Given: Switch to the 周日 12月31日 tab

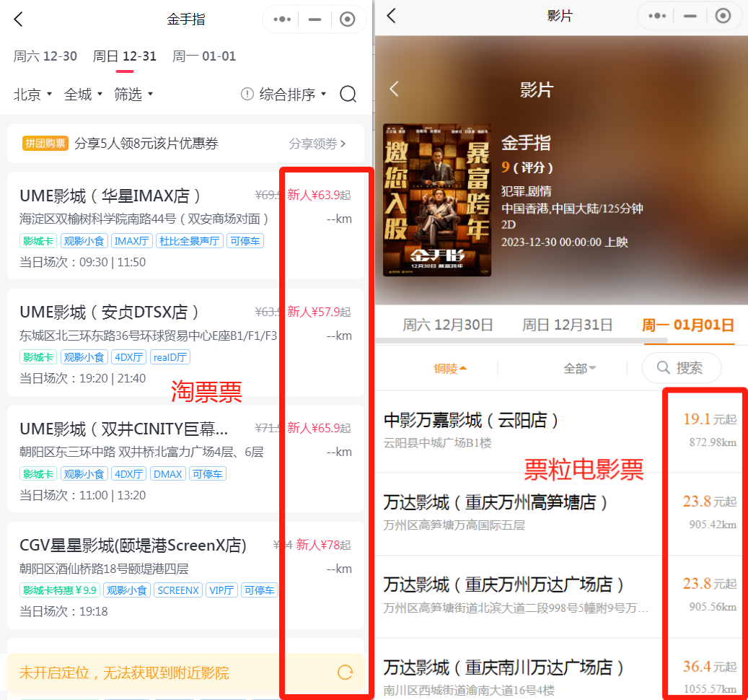Looking at the screenshot, I should click(567, 325).
